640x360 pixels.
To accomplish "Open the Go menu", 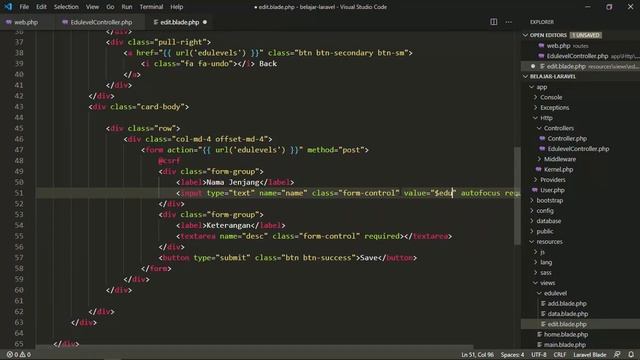I will point(110,7).
